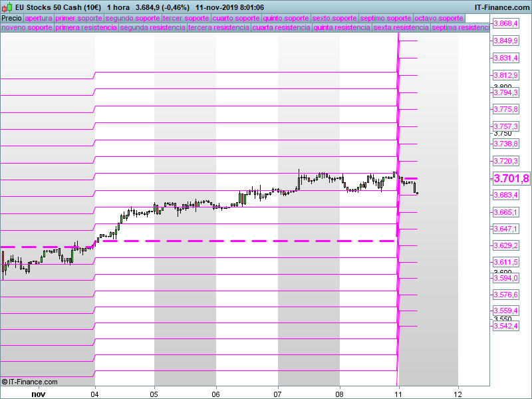Screen dimensions: 532x399
Task: Click the 3.611,5 price level label
Action: [505, 262]
